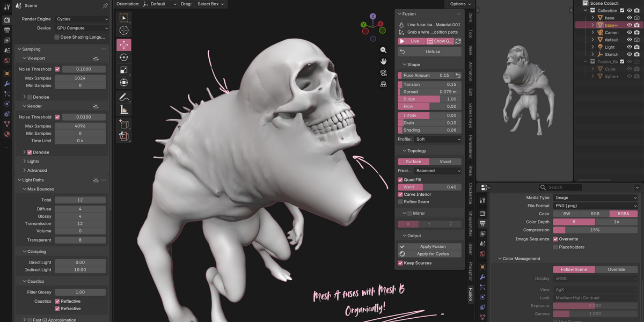Select the Annotate tool icon
Viewport: 644px width, 322px height.
(123, 97)
